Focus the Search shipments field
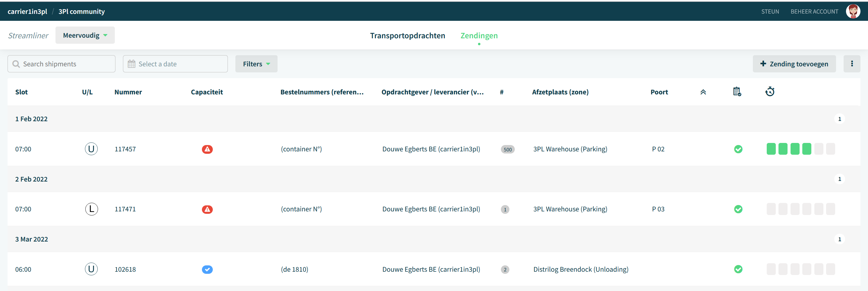Image resolution: width=868 pixels, height=291 pixels. click(x=61, y=64)
